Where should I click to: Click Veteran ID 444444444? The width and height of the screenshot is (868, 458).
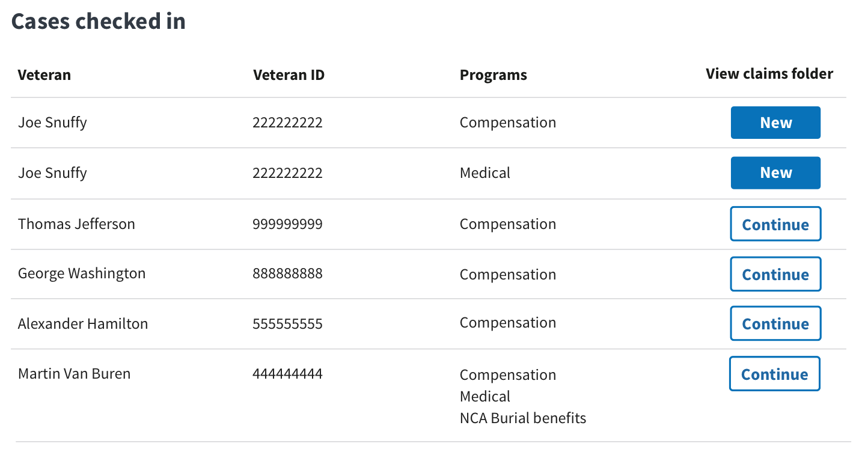click(x=287, y=374)
